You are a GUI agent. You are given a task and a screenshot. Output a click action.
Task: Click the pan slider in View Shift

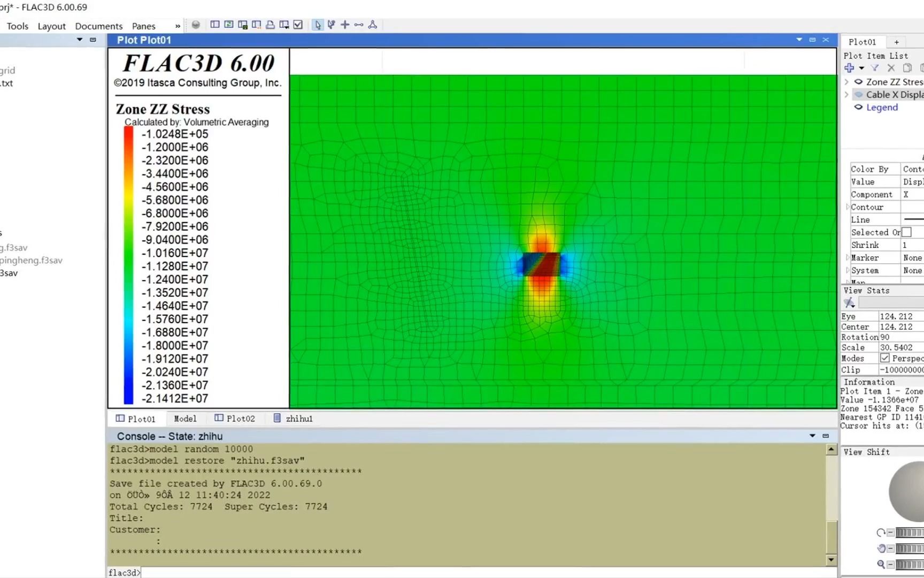point(910,548)
